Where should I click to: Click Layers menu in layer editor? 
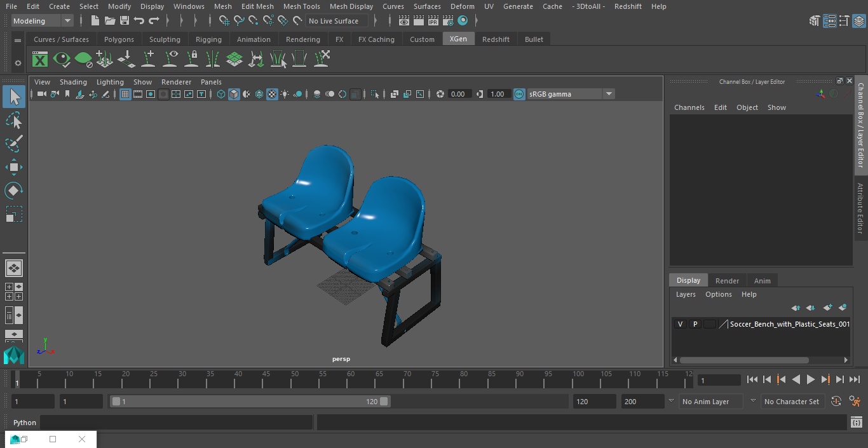click(686, 294)
